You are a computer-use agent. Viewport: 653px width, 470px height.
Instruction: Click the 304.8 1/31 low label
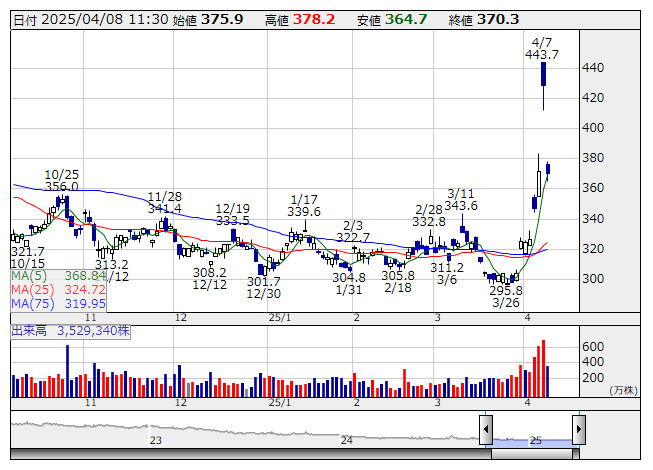(349, 283)
